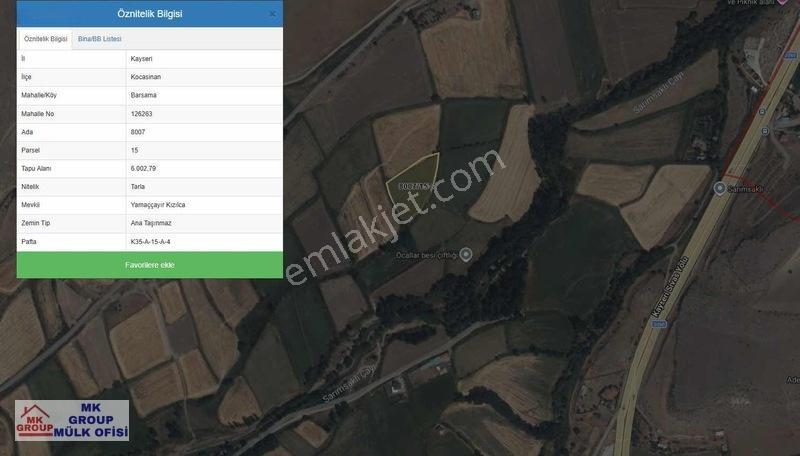Click the MK Group Mülk Ofisi logo
The width and height of the screenshot is (800, 456).
[71, 420]
